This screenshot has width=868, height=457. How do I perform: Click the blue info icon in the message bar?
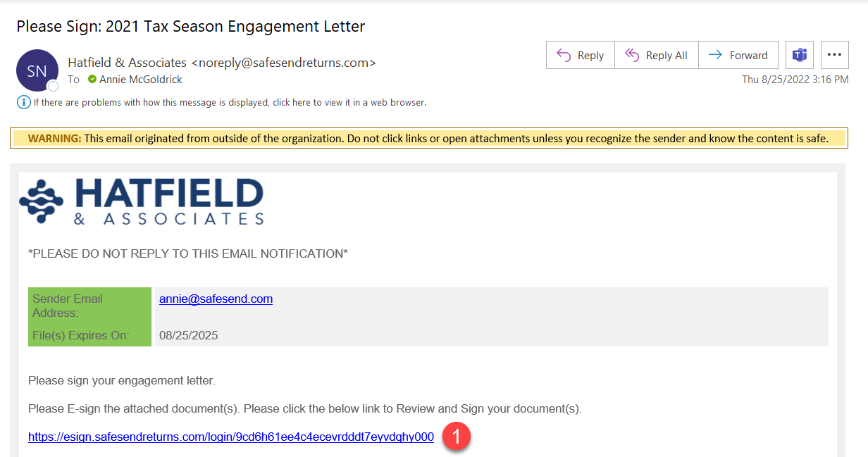click(23, 102)
